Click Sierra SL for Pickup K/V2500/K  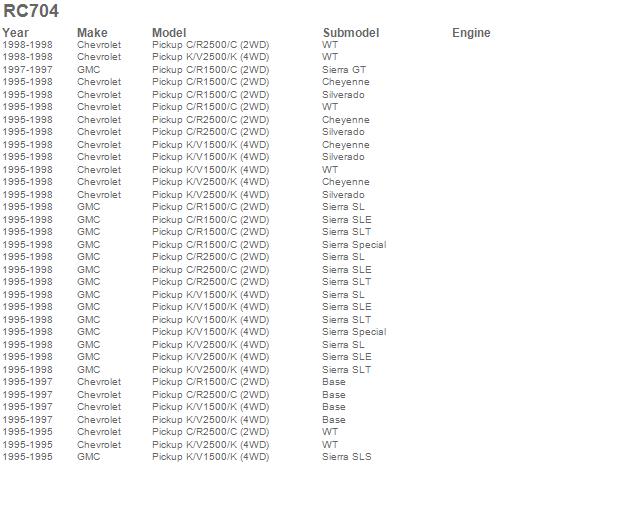click(x=343, y=345)
